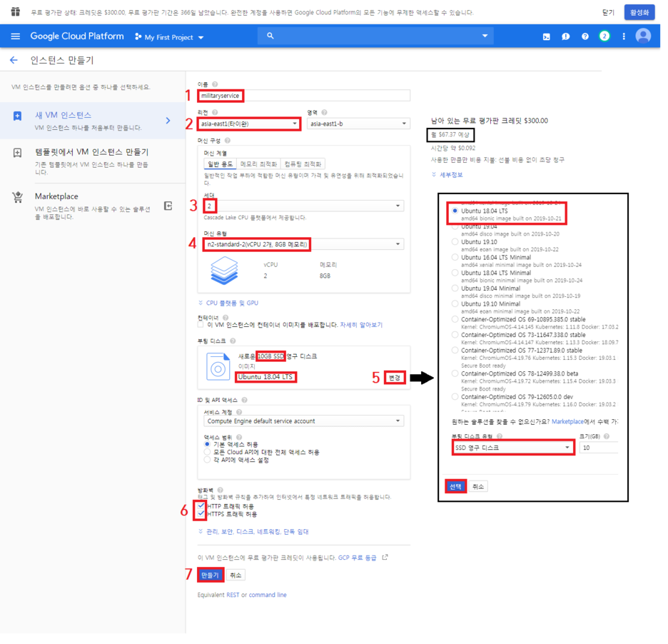Image resolution: width=668 pixels, height=644 pixels.
Task: Open the hamburger navigation menu
Action: coord(15,36)
